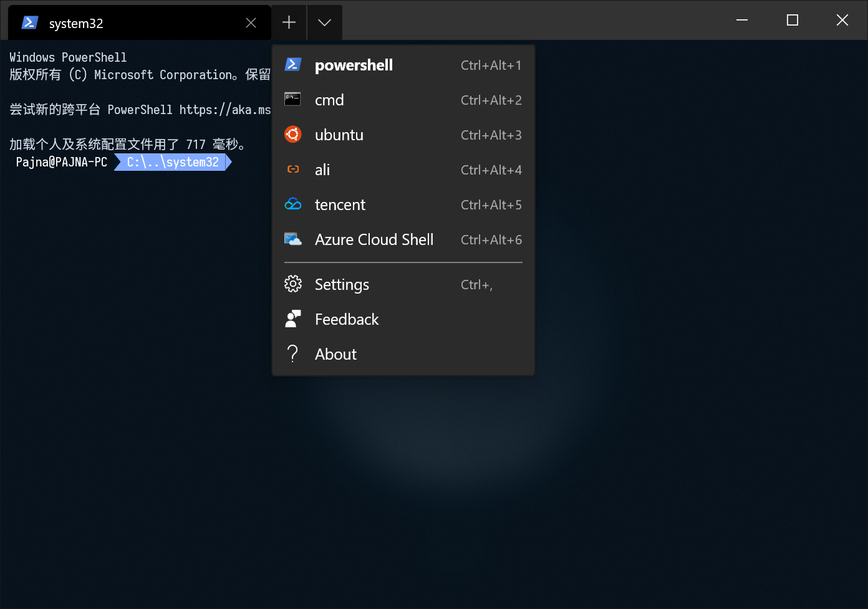Click the Azure Cloud Shell icon

click(x=293, y=239)
